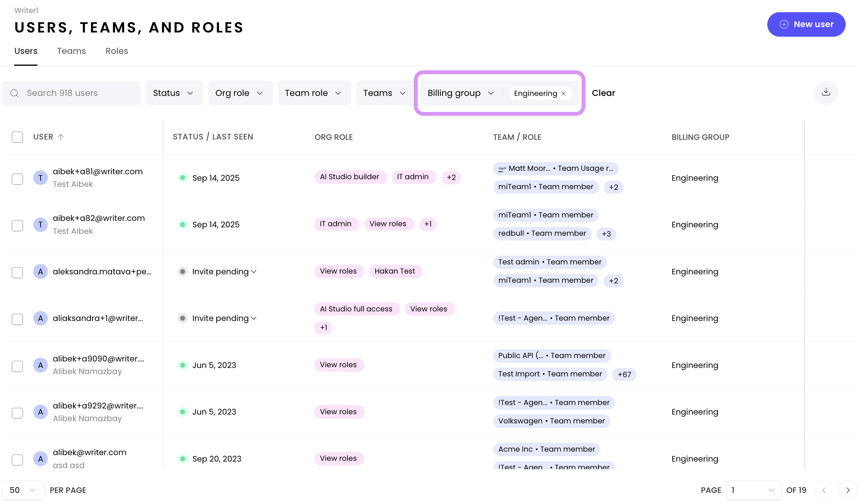Click the +67 teams badge
The image size is (859, 504).
pyautogui.click(x=624, y=374)
